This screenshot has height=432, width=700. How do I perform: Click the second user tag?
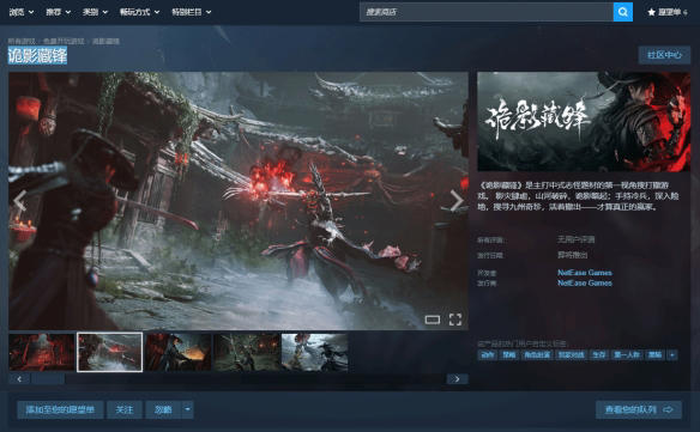pyautogui.click(x=509, y=355)
